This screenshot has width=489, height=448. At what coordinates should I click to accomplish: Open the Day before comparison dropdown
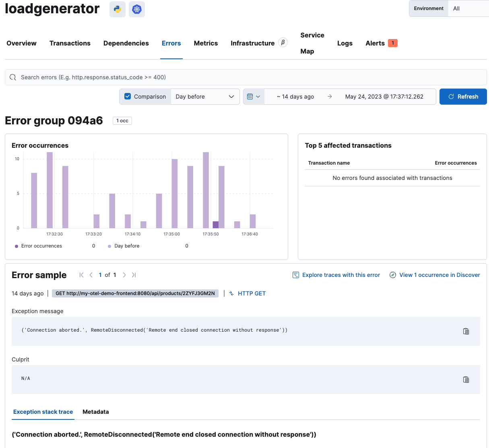click(x=205, y=96)
